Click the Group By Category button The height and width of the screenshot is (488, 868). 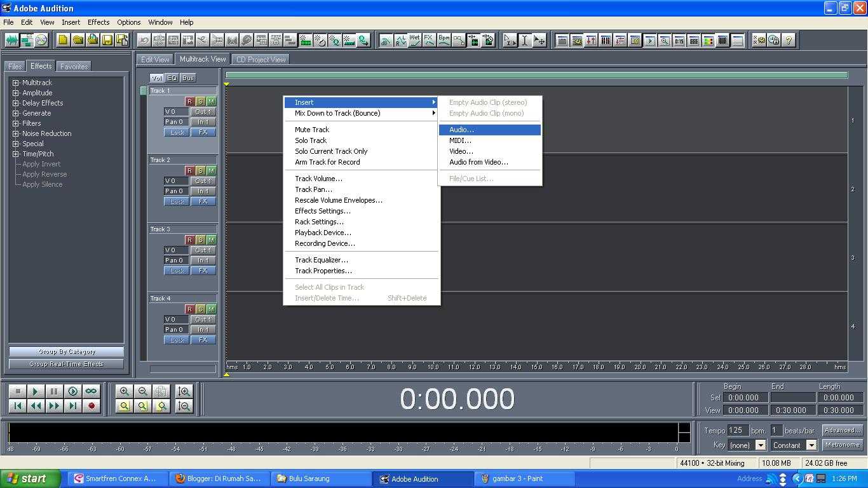coord(67,351)
